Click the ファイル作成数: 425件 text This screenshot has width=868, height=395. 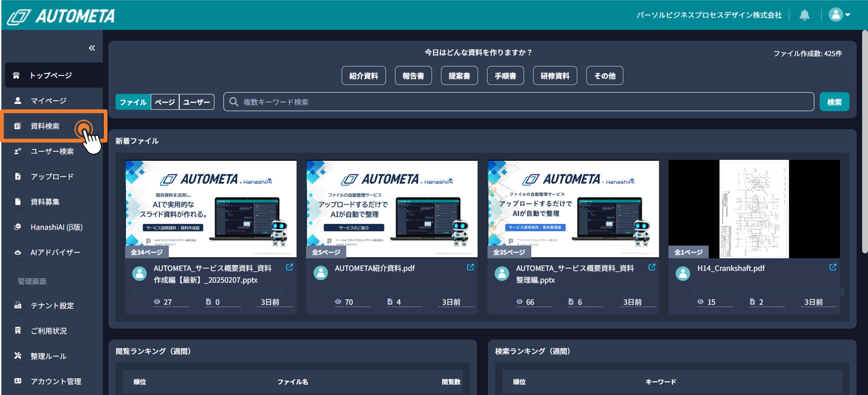[807, 54]
